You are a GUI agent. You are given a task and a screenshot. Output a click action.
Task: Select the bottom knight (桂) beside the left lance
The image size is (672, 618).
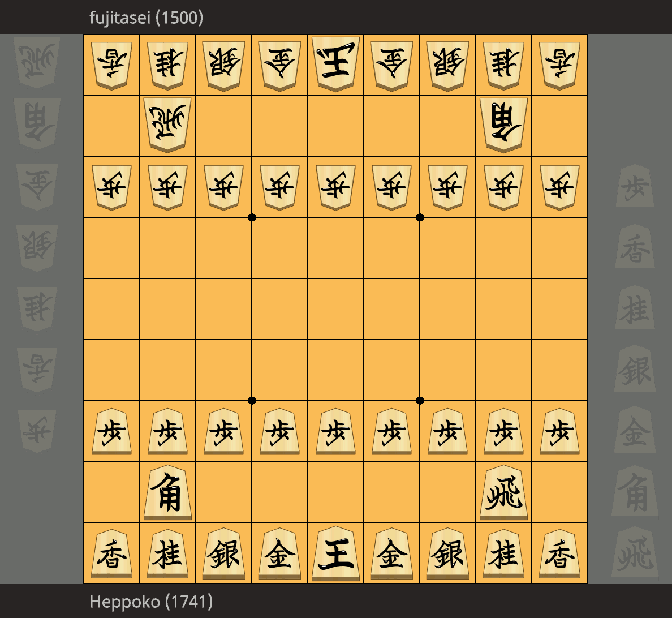pos(167,553)
